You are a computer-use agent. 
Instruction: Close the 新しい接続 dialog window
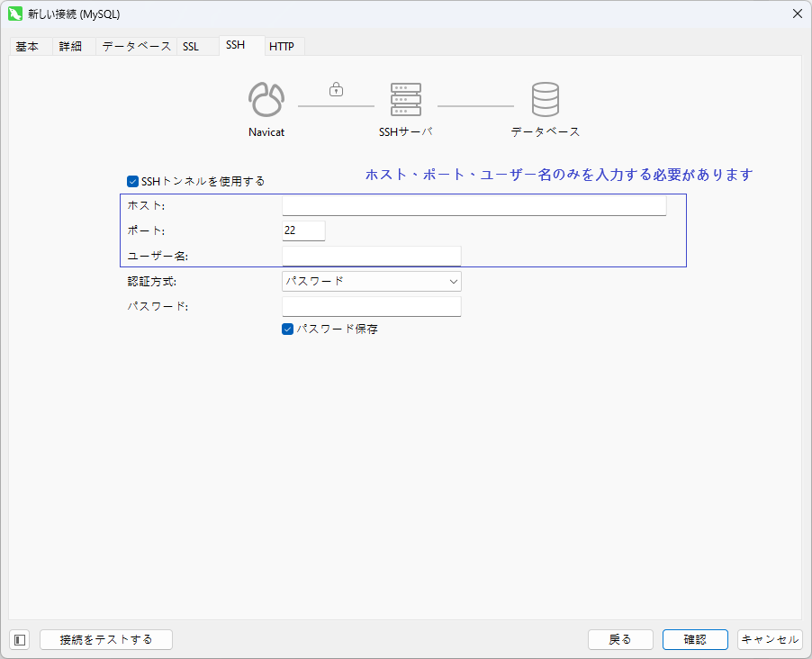(798, 14)
